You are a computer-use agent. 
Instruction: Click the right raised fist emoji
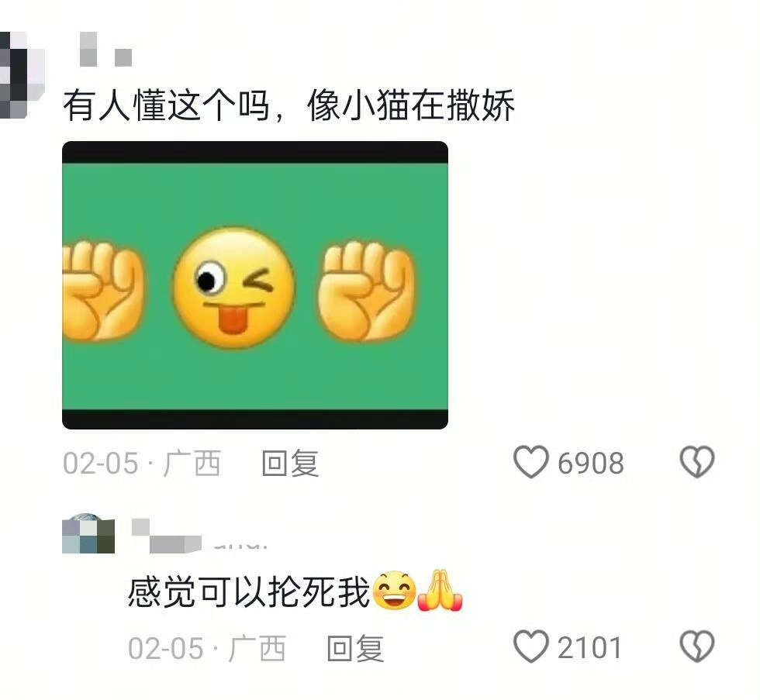tap(366, 291)
